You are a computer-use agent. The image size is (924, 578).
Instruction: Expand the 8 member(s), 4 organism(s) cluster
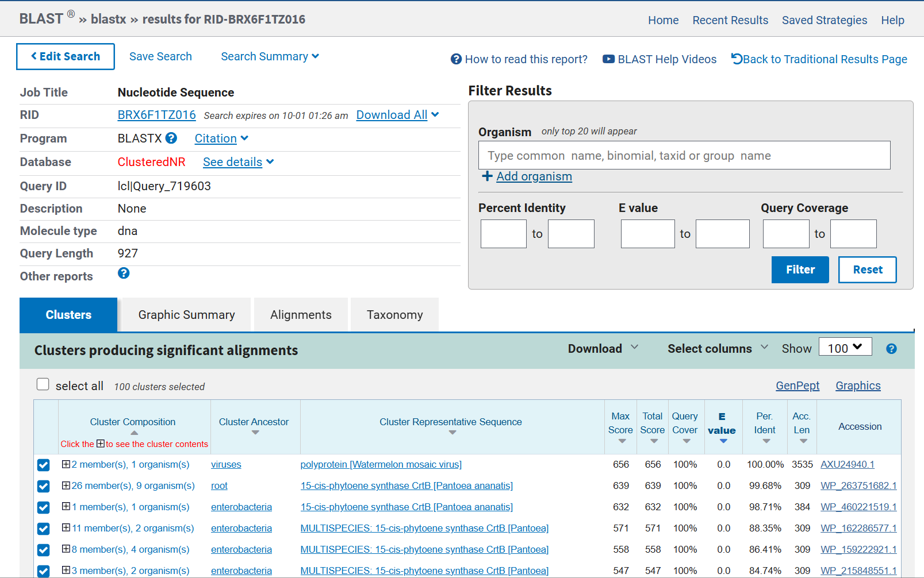[x=66, y=549]
